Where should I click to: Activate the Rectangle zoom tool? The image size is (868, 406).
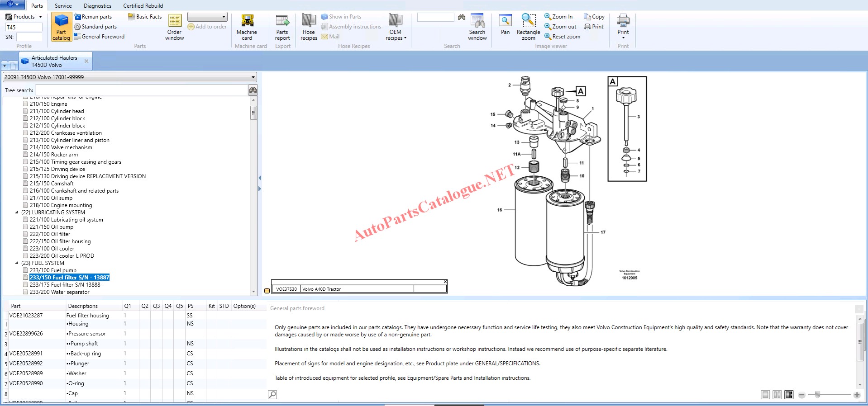528,27
